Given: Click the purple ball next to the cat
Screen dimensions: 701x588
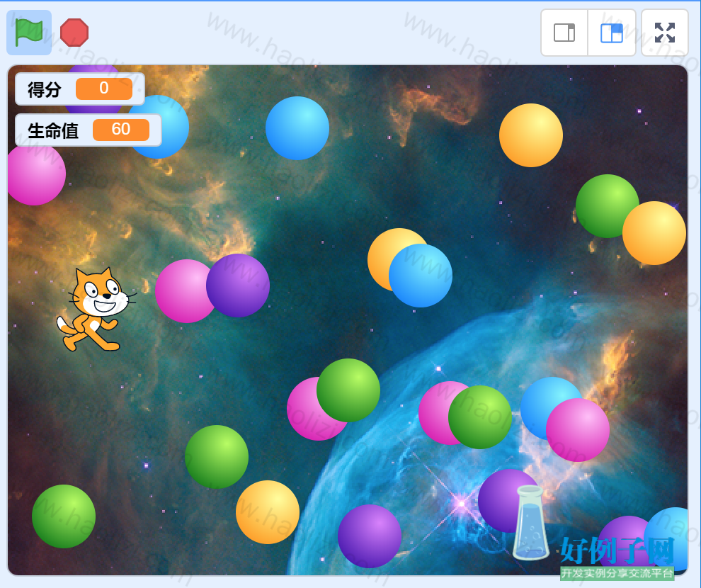Looking at the screenshot, I should click(x=238, y=285).
